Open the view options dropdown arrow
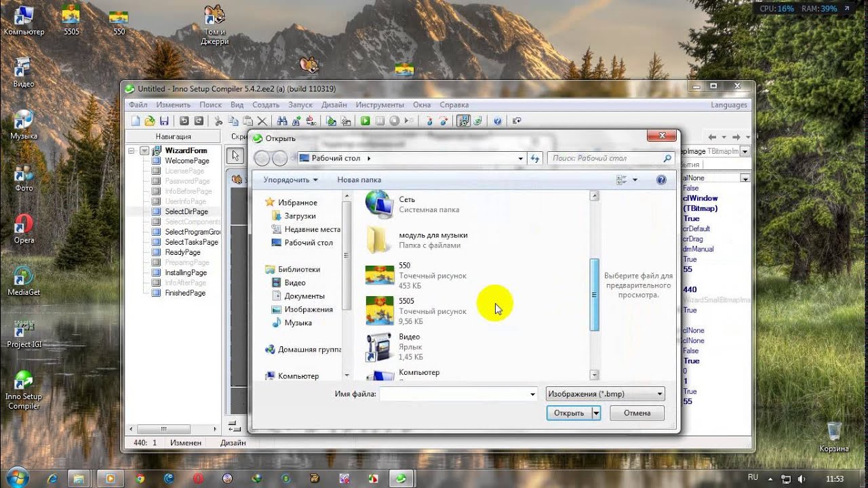 coord(635,180)
